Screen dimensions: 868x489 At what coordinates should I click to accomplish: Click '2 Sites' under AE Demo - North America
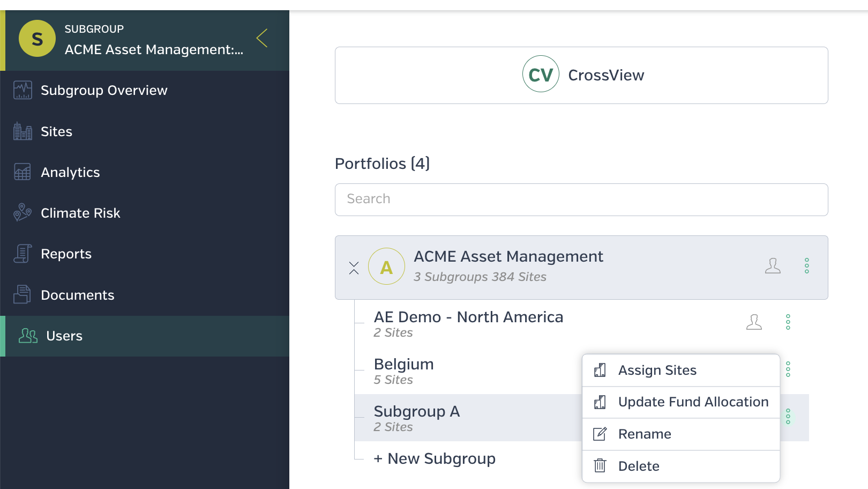pos(393,332)
